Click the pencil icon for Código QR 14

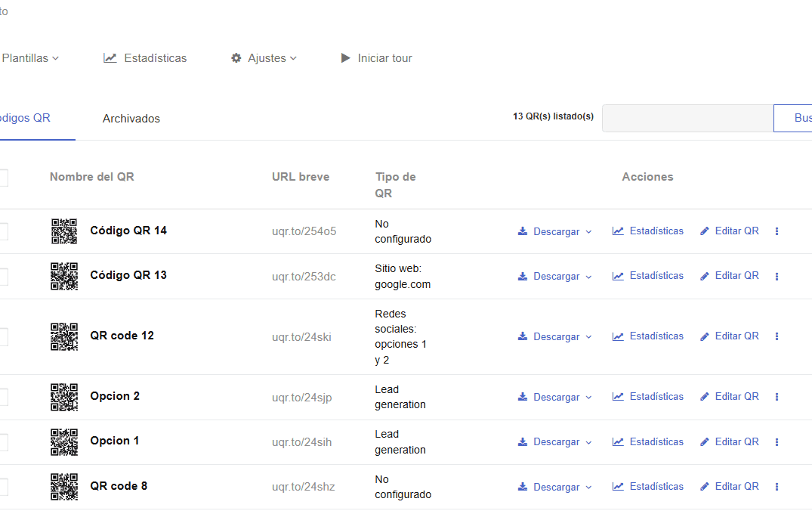pos(705,231)
